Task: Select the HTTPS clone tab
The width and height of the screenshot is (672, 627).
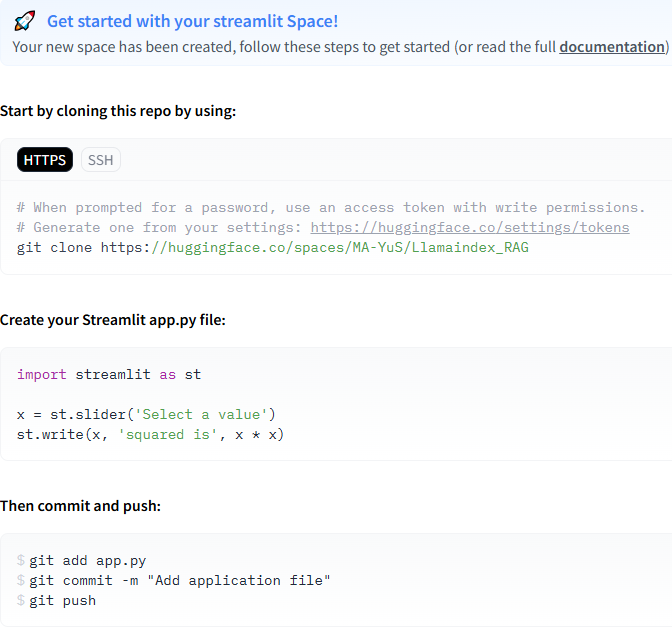Action: coord(45,160)
